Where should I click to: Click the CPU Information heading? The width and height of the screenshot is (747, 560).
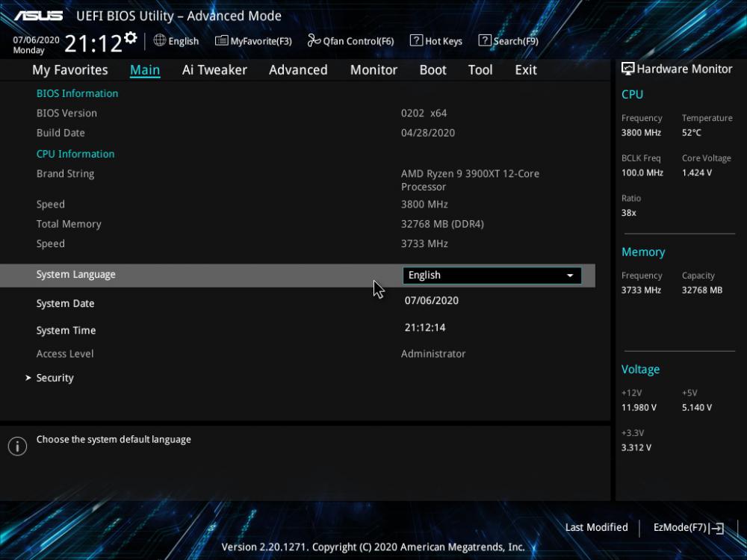[x=75, y=155]
